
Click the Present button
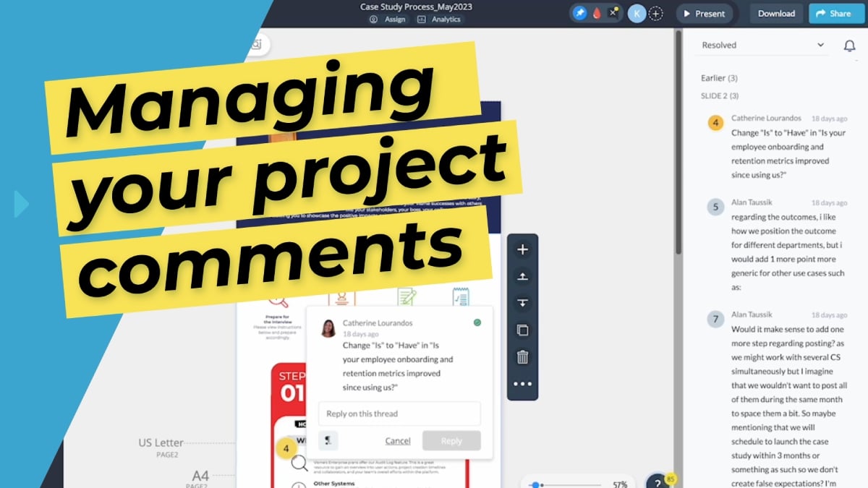(704, 13)
